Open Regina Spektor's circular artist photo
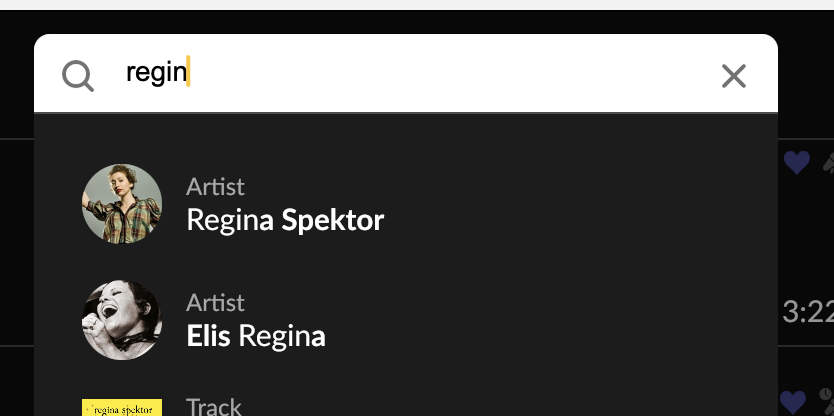Image resolution: width=834 pixels, height=416 pixels. 122,204
